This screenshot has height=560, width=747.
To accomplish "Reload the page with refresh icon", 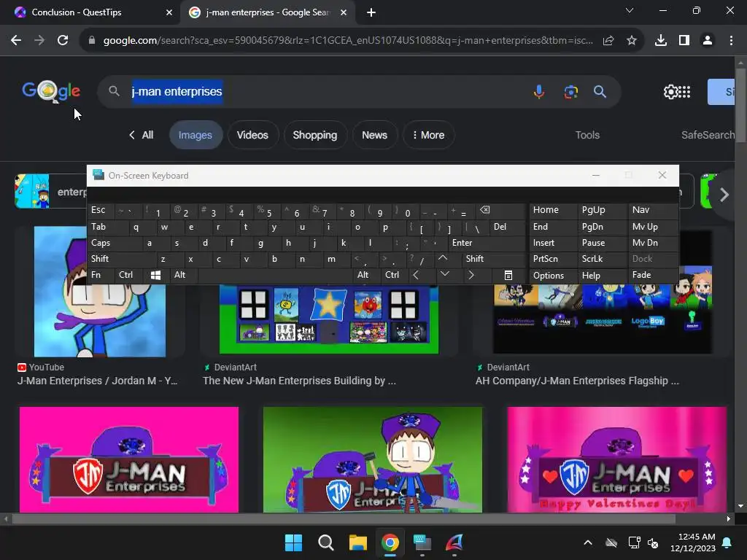I will click(63, 41).
